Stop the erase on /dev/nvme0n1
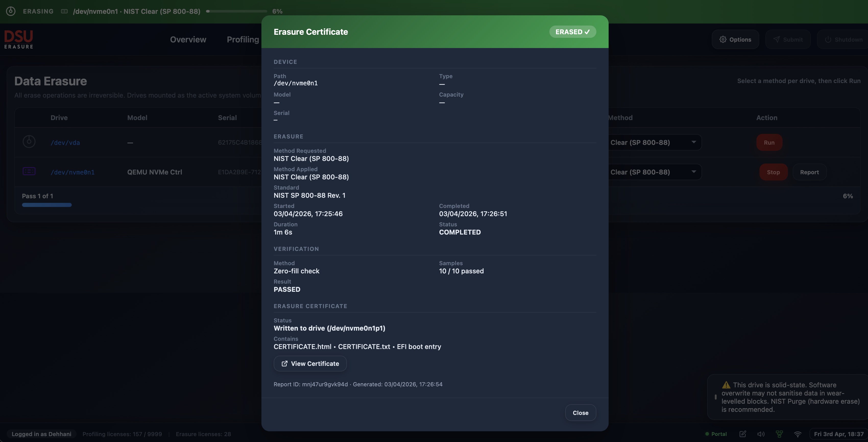This screenshot has width=868, height=442. coord(773,172)
